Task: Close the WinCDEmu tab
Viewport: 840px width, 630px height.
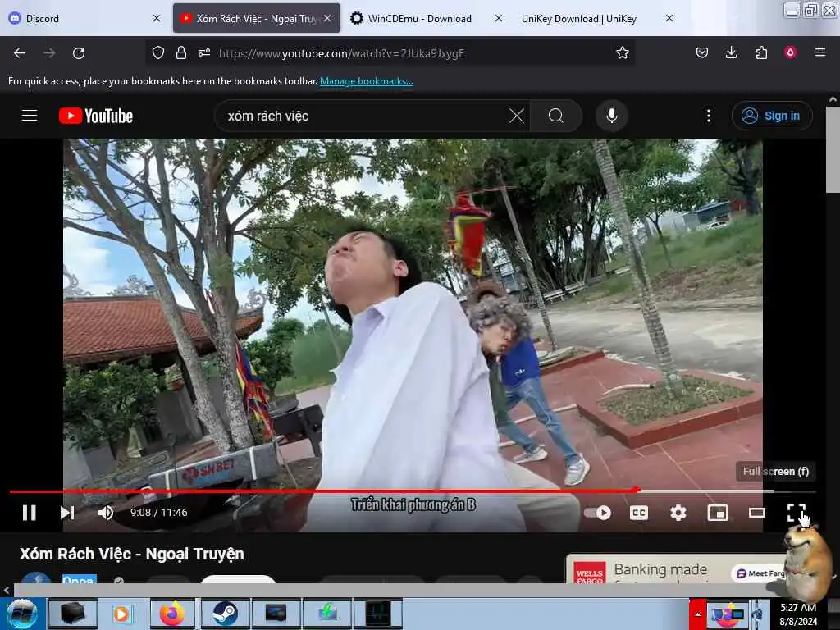Action: [498, 18]
